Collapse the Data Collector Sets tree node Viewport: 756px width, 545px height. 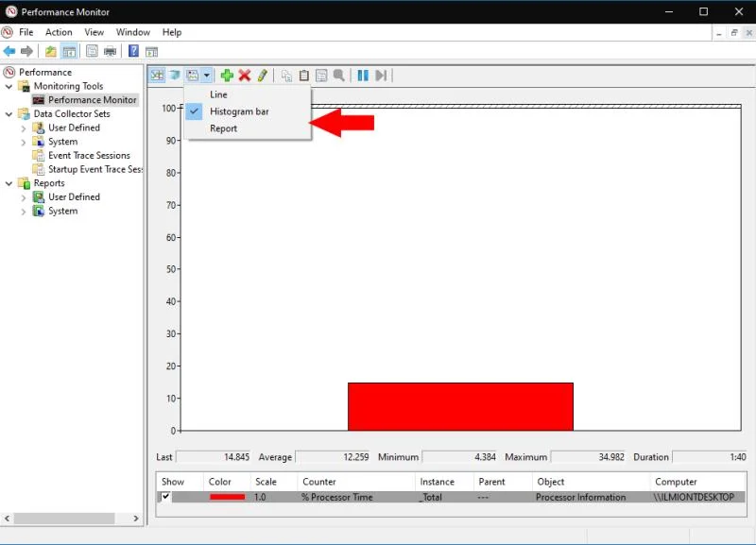(x=9, y=114)
